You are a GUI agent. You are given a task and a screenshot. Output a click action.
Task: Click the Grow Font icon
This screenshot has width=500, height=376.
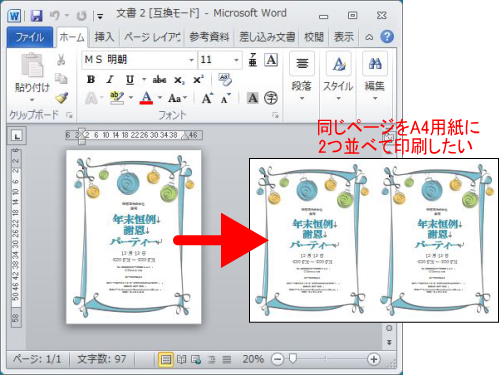pos(207,98)
